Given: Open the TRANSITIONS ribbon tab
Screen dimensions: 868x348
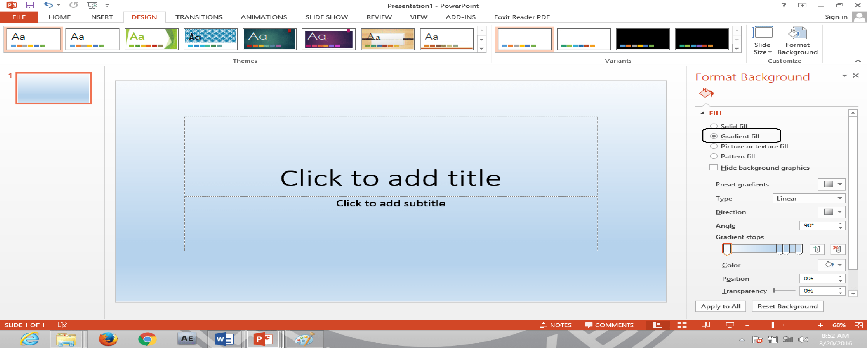Looking at the screenshot, I should pyautogui.click(x=198, y=17).
